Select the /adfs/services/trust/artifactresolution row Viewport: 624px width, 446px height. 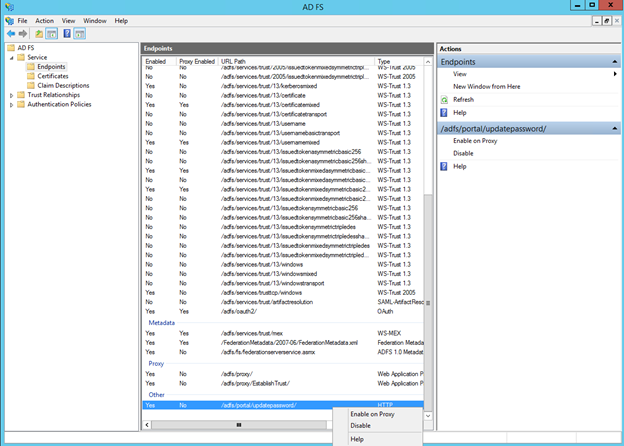pyautogui.click(x=283, y=302)
